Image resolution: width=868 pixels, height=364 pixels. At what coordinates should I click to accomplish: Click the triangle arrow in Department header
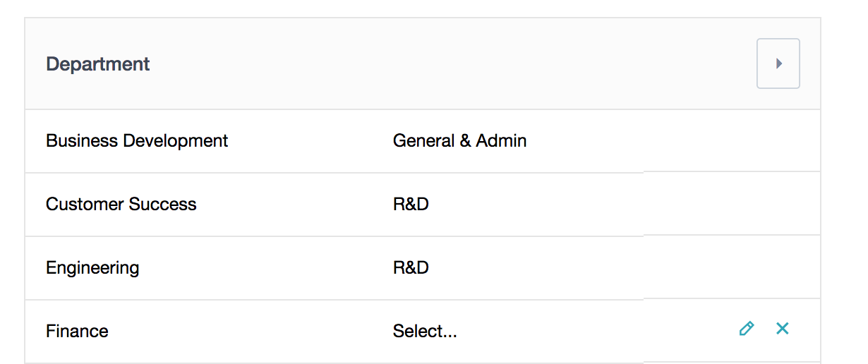coord(778,63)
